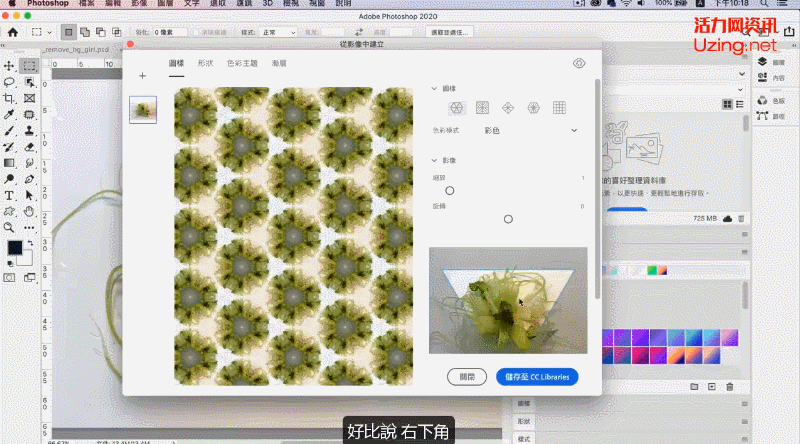Select the Crop tool
This screenshot has height=444, width=800.
point(9,98)
